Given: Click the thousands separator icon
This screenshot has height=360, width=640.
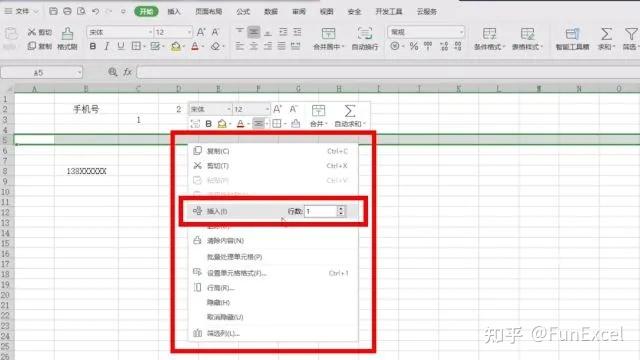Looking at the screenshot, I should pyautogui.click(x=428, y=46).
